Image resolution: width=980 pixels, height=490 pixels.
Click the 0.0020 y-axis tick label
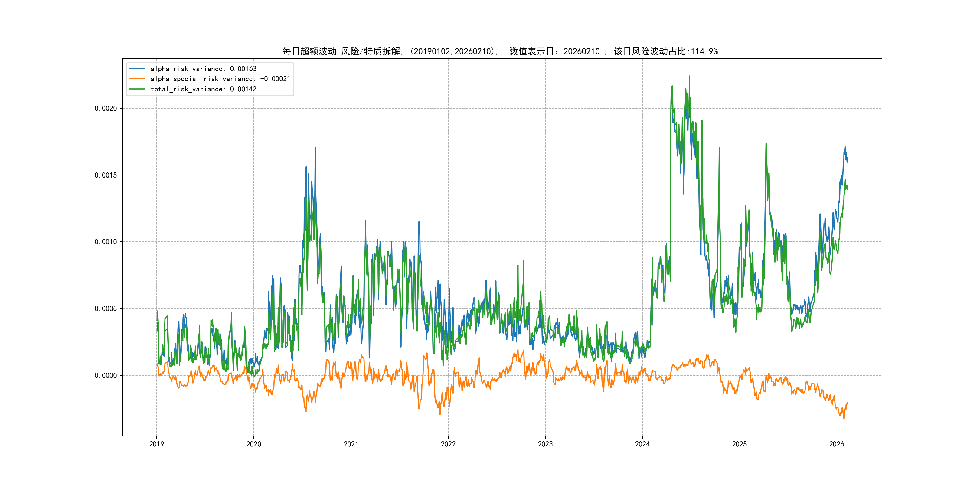(106, 108)
